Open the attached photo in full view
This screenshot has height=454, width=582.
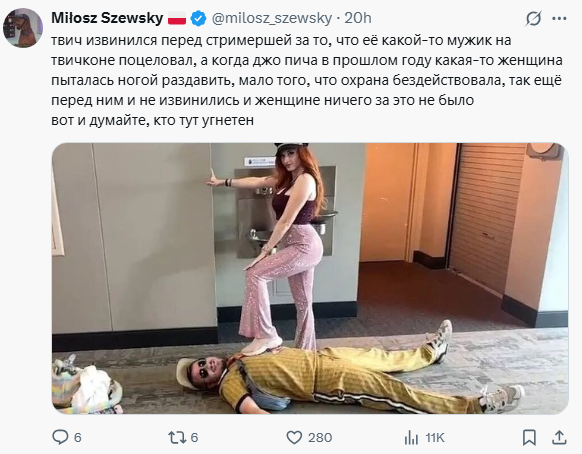pyautogui.click(x=310, y=278)
